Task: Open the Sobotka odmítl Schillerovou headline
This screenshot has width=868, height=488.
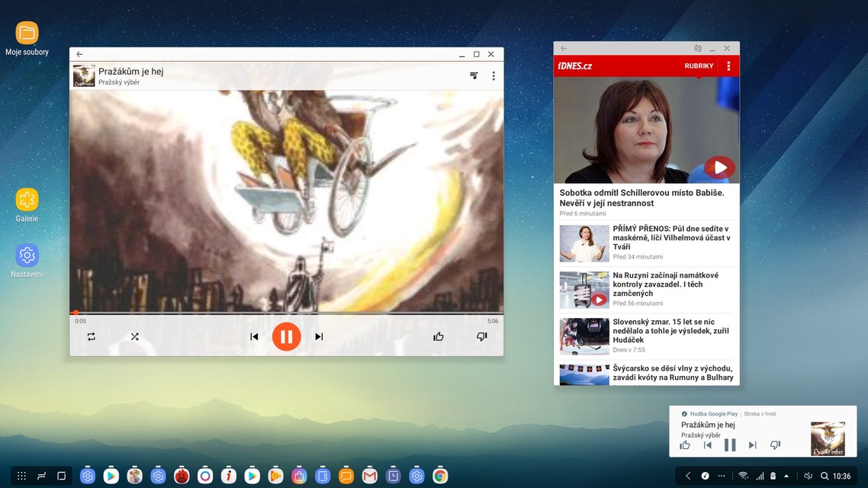Action: tap(641, 197)
